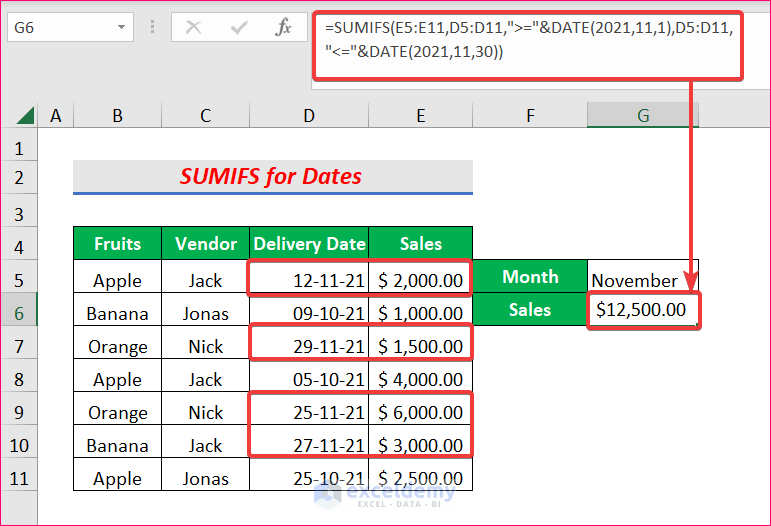Select the cell with date 29-11-21
The height and width of the screenshot is (526, 771).
click(x=309, y=346)
